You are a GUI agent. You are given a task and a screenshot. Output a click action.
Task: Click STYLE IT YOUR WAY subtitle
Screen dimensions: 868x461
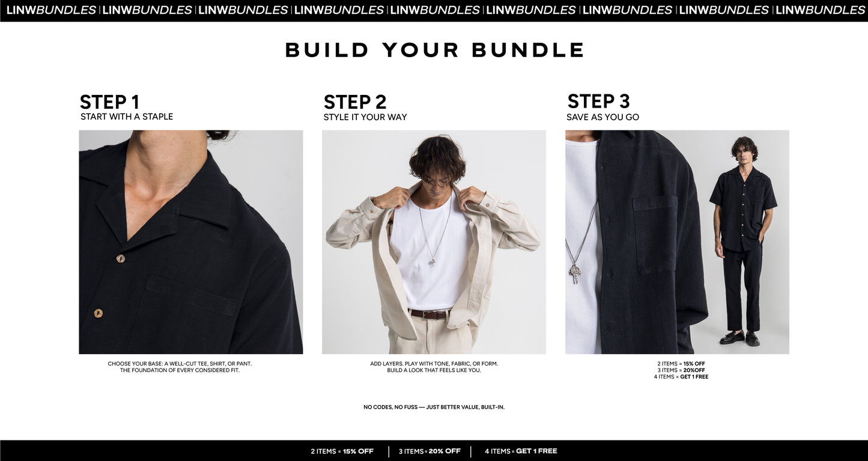point(365,117)
